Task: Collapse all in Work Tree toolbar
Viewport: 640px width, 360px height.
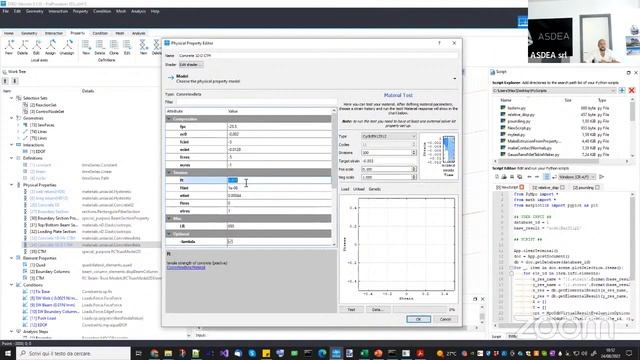Action: coord(5,81)
